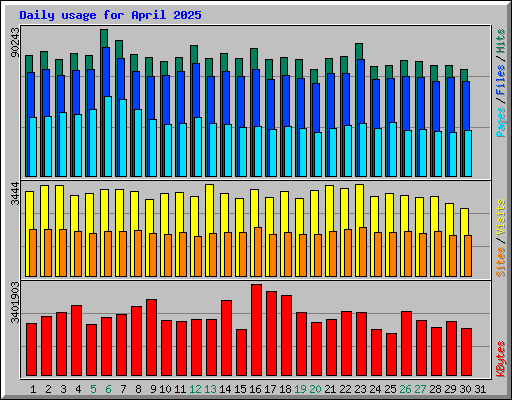Click green weekend day label 6
Image resolution: width=512 pixels, height=400 pixels.
pyautogui.click(x=108, y=389)
